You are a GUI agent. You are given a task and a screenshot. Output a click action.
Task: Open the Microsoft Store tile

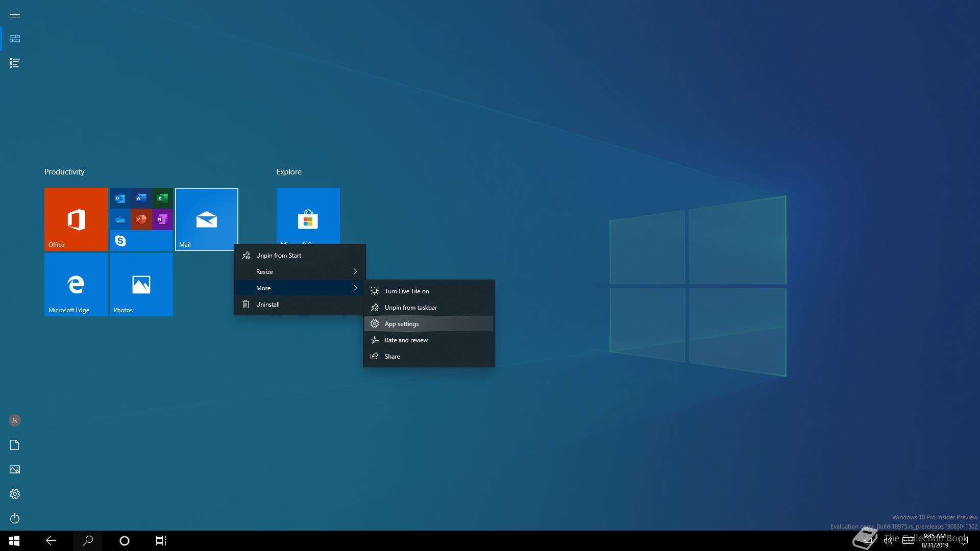click(308, 216)
